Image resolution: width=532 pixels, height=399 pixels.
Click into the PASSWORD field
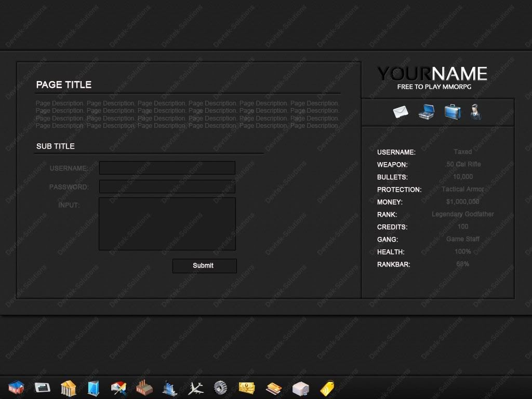pos(167,187)
